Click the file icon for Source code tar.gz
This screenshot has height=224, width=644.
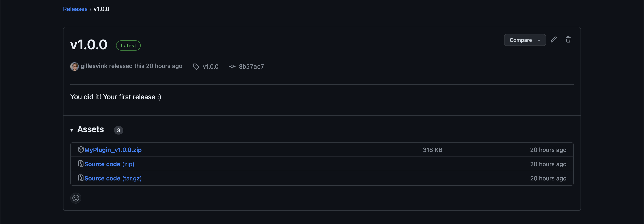(80, 178)
